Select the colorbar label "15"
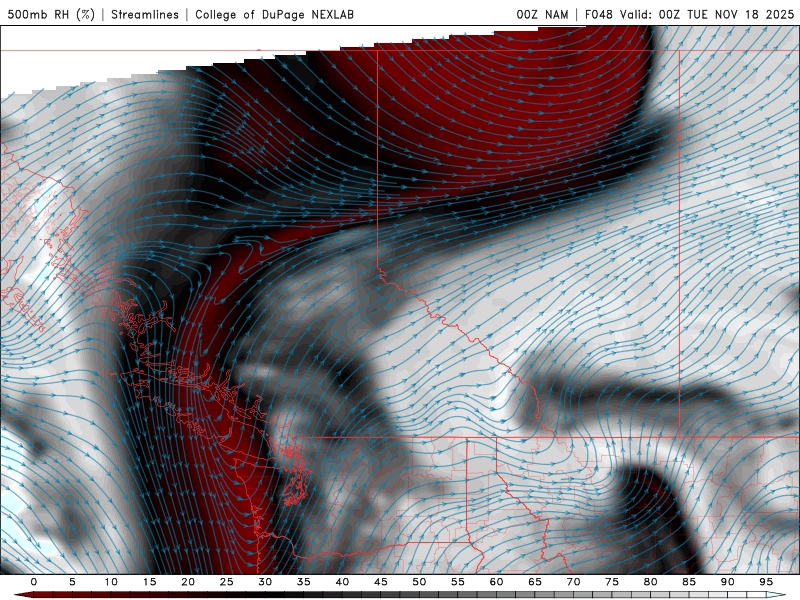This screenshot has height=600, width=800. coord(149,582)
